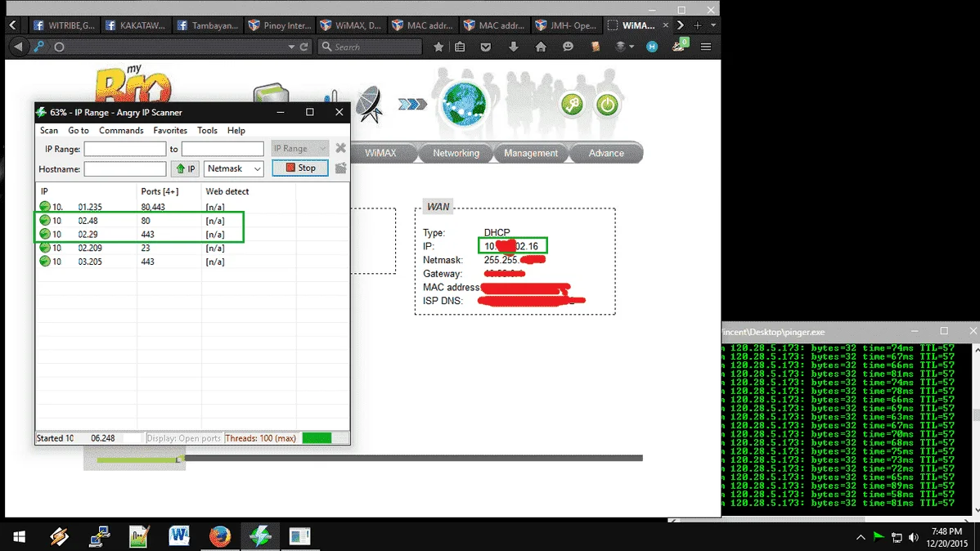Click the green scan progress bar
This screenshot has width=980, height=551.
(x=317, y=438)
